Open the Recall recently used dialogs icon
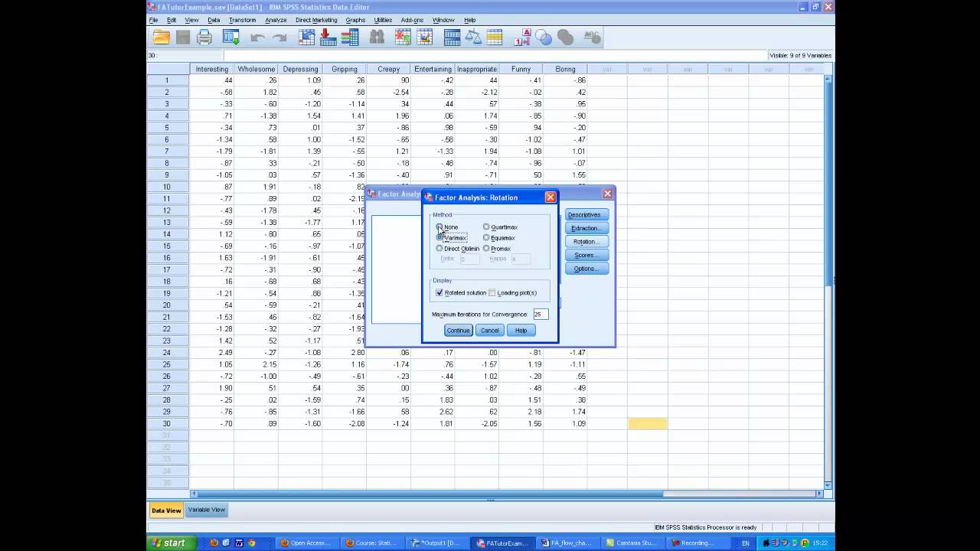Image resolution: width=980 pixels, height=551 pixels. click(231, 37)
